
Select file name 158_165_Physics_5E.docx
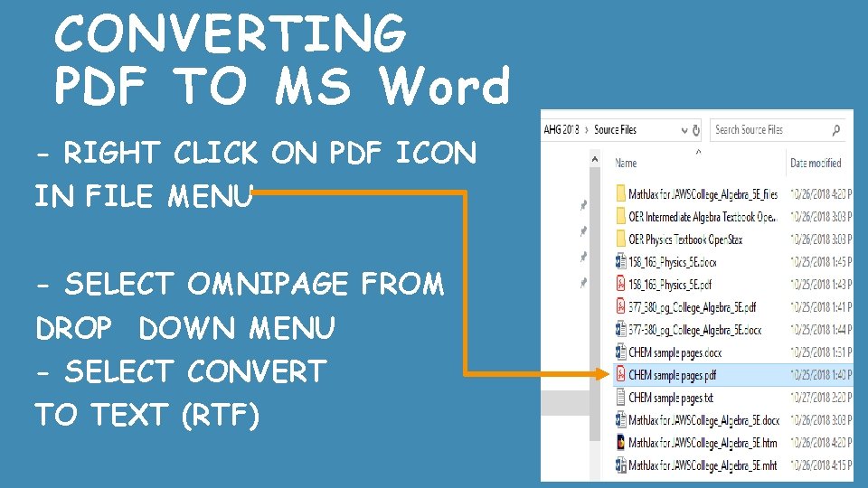pos(673,262)
